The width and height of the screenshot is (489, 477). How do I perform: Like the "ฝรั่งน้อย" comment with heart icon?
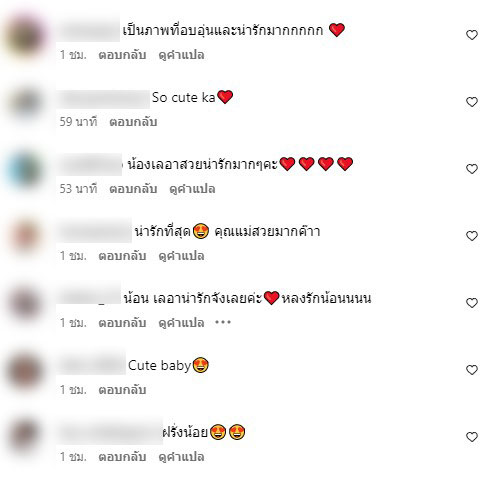[x=472, y=437]
